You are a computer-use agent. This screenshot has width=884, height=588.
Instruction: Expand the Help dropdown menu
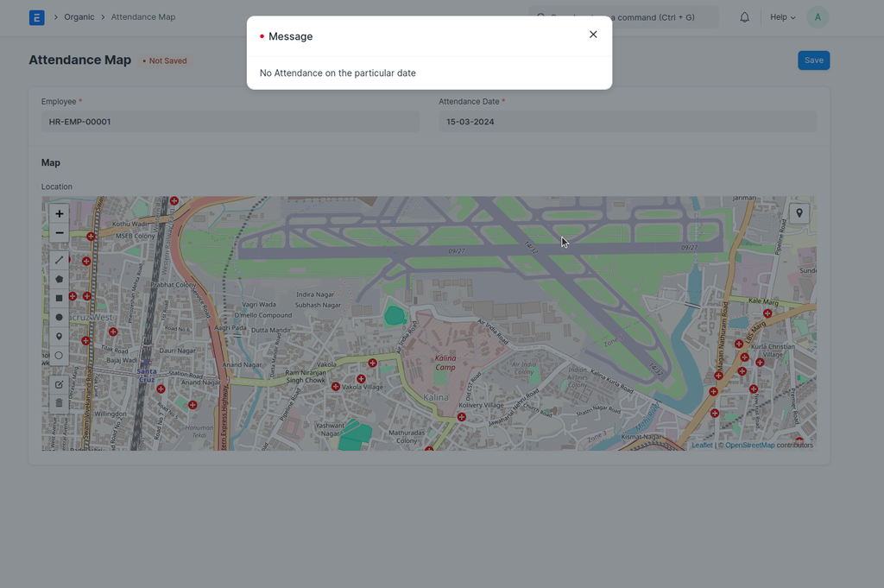(782, 17)
